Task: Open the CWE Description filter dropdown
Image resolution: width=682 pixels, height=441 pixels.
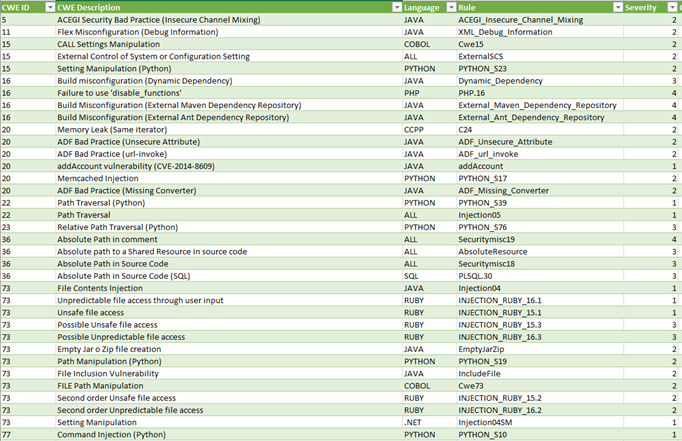Action: (397, 7)
